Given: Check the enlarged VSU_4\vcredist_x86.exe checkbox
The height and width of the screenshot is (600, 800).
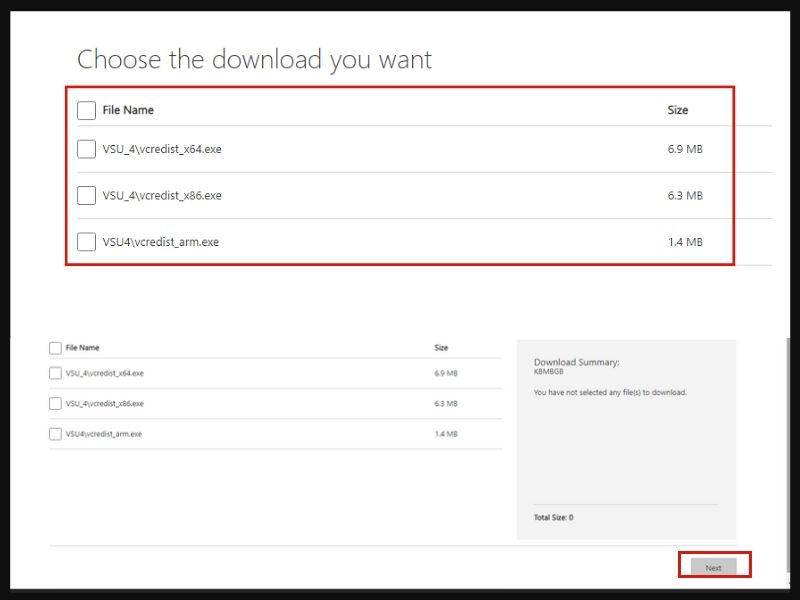Looking at the screenshot, I should coord(86,195).
